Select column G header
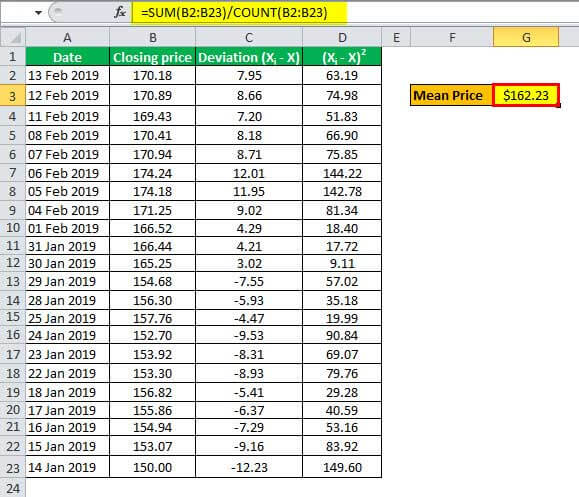This screenshot has width=579, height=497. [x=526, y=38]
